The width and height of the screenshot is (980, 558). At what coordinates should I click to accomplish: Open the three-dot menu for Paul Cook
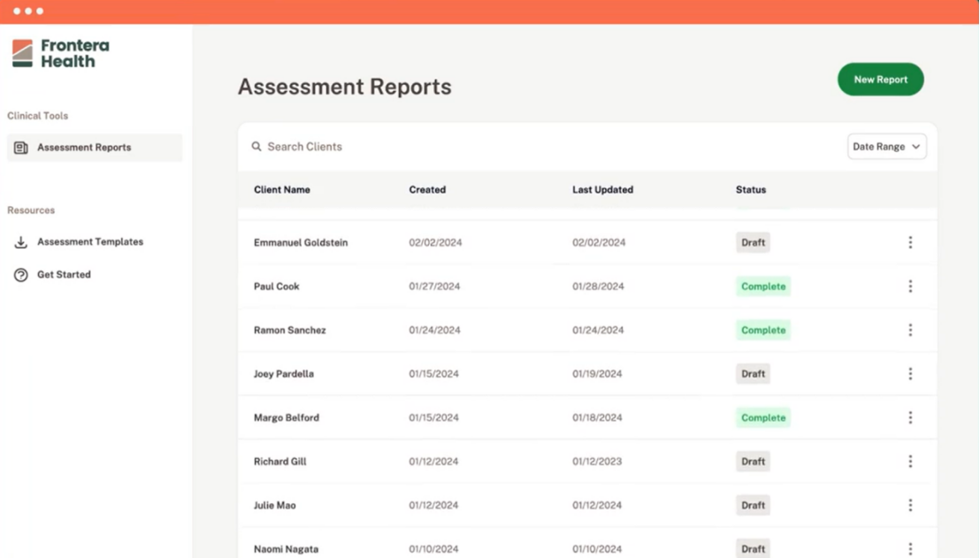(x=910, y=287)
